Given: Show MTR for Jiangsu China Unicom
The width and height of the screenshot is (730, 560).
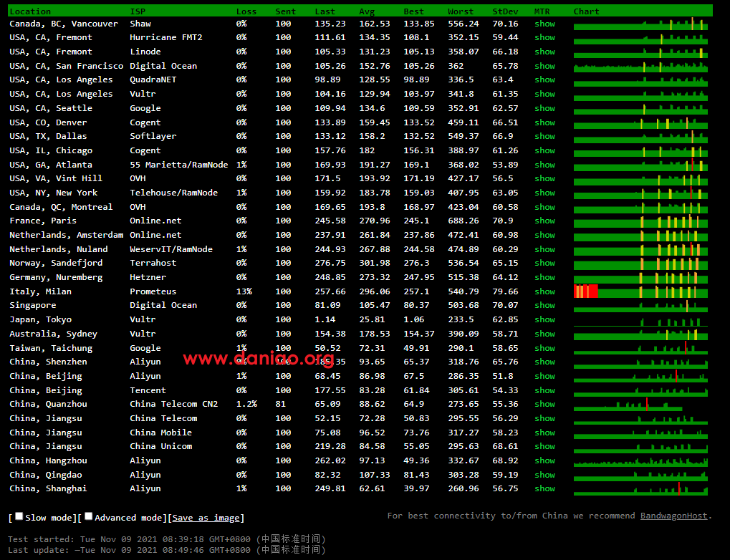Looking at the screenshot, I should (544, 446).
